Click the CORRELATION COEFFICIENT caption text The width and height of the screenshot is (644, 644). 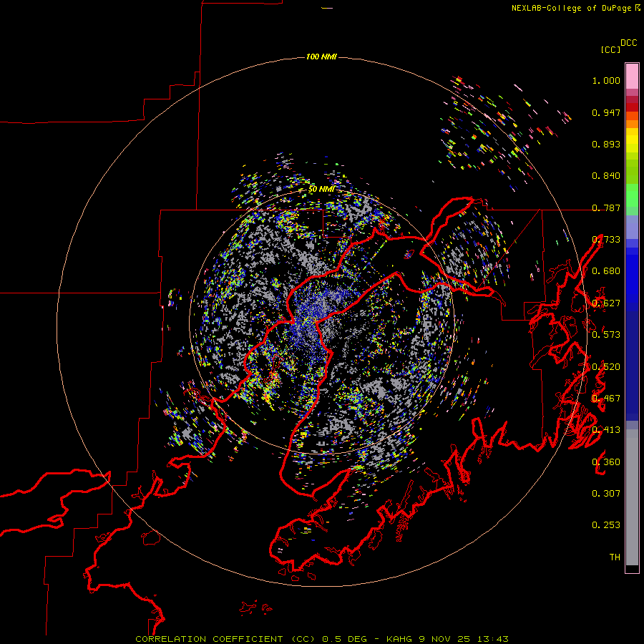click(x=209, y=639)
